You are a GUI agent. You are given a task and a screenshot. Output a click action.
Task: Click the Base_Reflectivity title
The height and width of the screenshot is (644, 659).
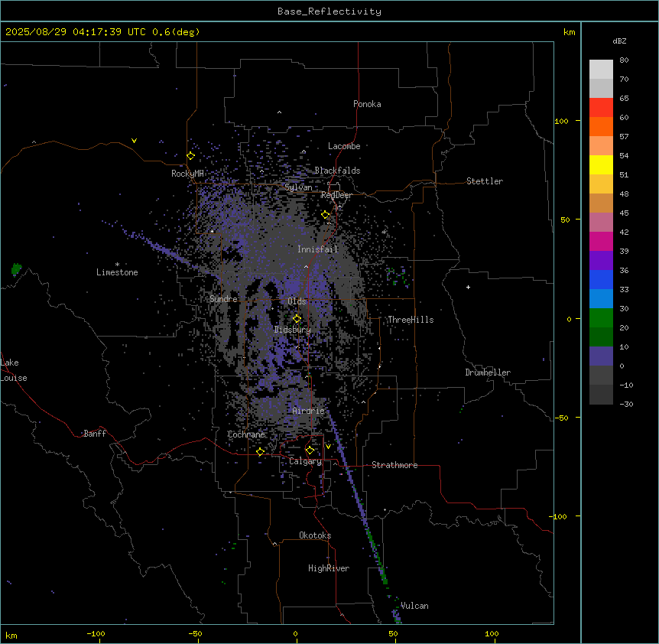click(329, 11)
